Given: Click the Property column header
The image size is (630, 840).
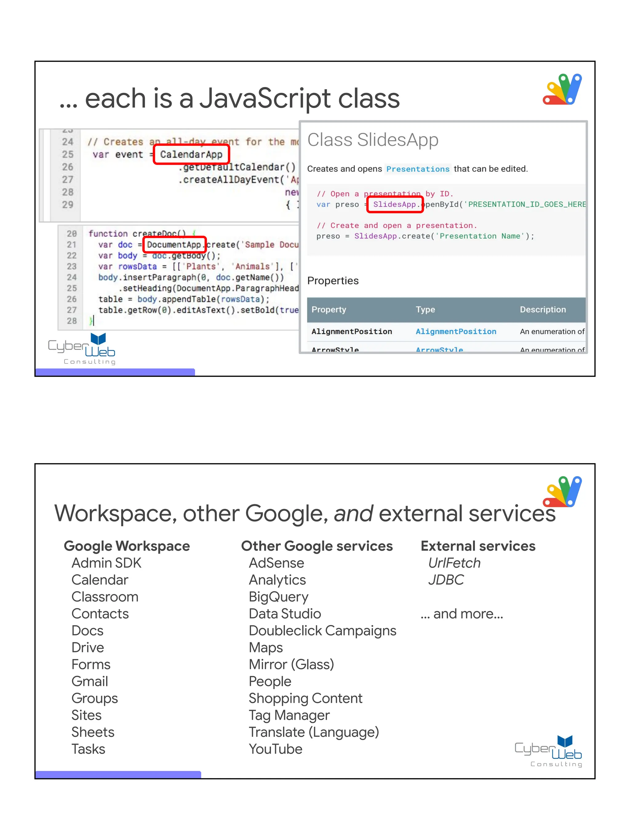Looking at the screenshot, I should pos(329,309).
